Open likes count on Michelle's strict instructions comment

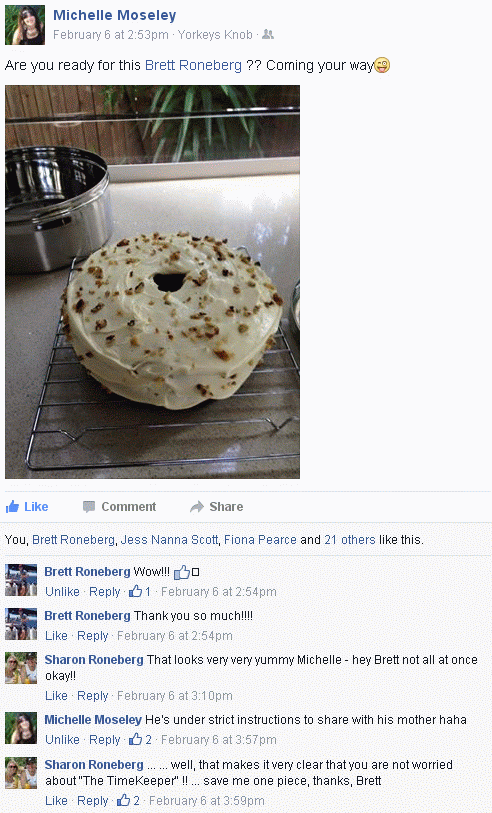(x=140, y=739)
